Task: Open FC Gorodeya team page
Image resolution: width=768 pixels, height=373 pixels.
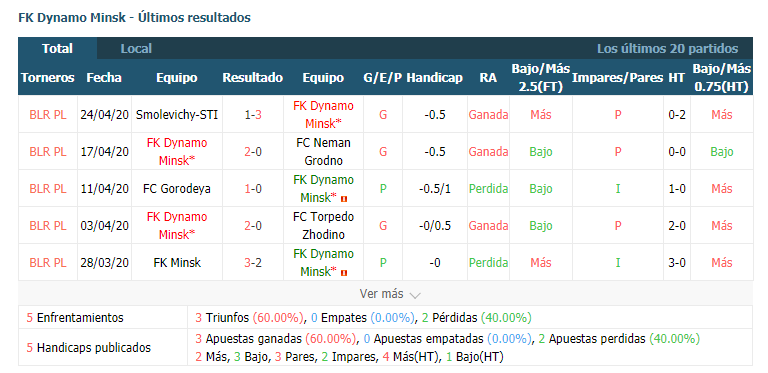Action: [177, 189]
